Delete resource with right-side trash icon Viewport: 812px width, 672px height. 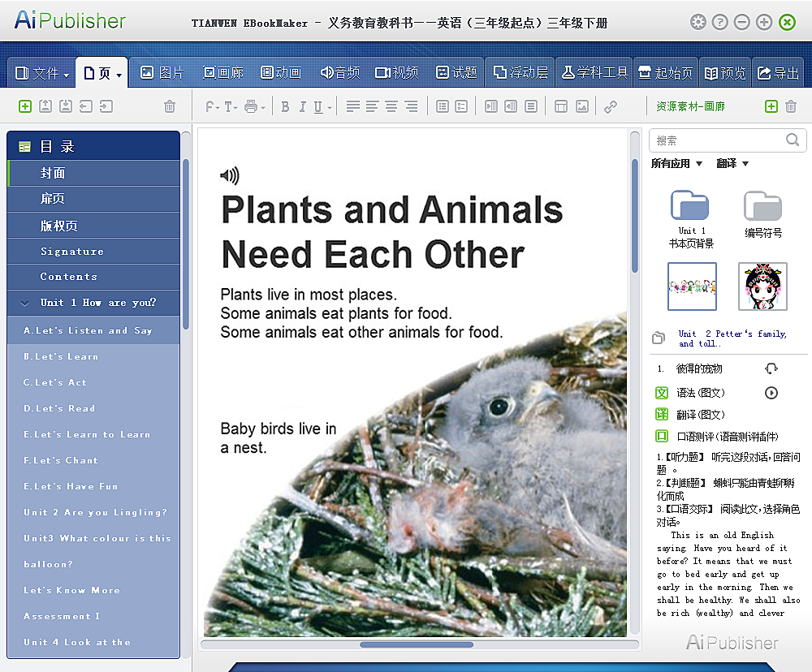pyautogui.click(x=791, y=106)
